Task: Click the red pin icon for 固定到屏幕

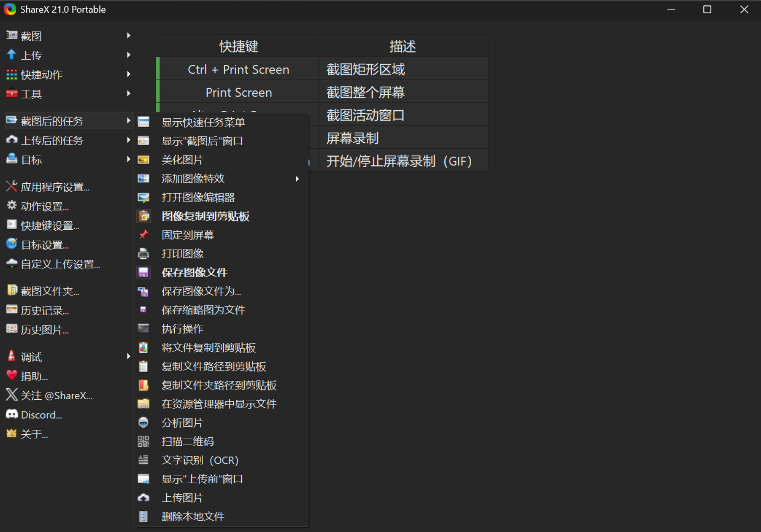Action: (x=143, y=234)
